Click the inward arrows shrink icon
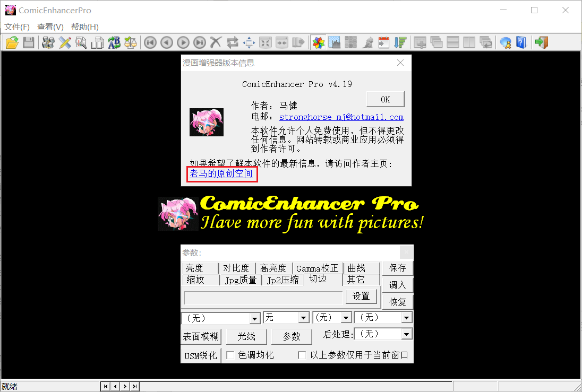 pyautogui.click(x=265, y=42)
